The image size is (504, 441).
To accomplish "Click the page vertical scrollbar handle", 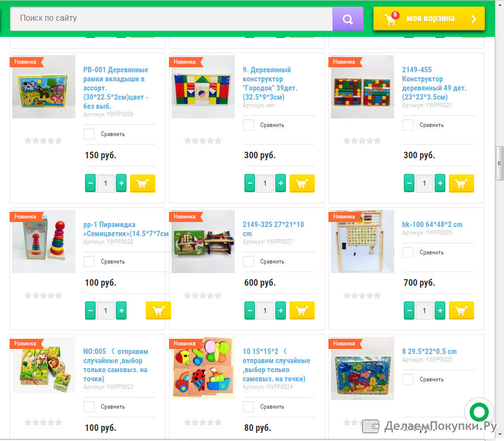I will coord(499,163).
